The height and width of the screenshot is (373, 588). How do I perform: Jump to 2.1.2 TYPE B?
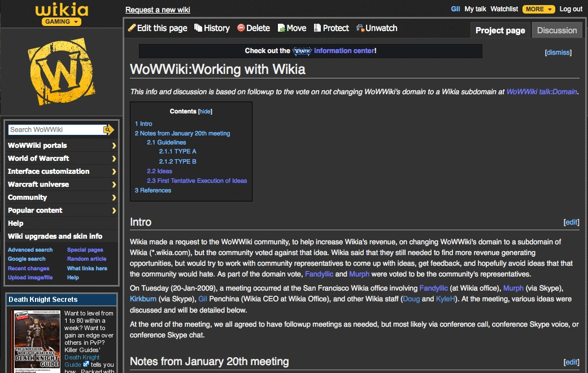177,161
